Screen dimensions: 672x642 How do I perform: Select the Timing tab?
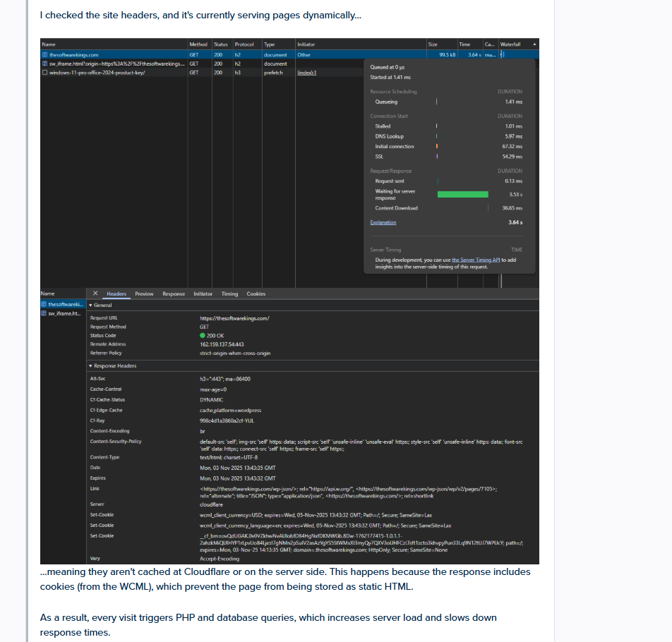tap(229, 293)
